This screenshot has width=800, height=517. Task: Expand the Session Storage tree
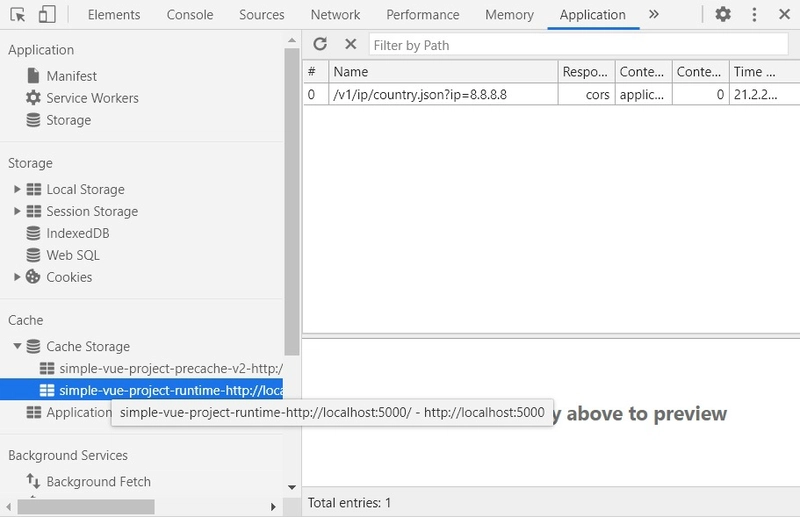[x=17, y=211]
